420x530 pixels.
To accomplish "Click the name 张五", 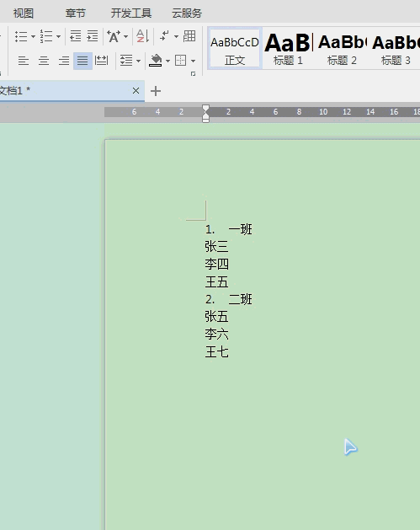I will (217, 317).
